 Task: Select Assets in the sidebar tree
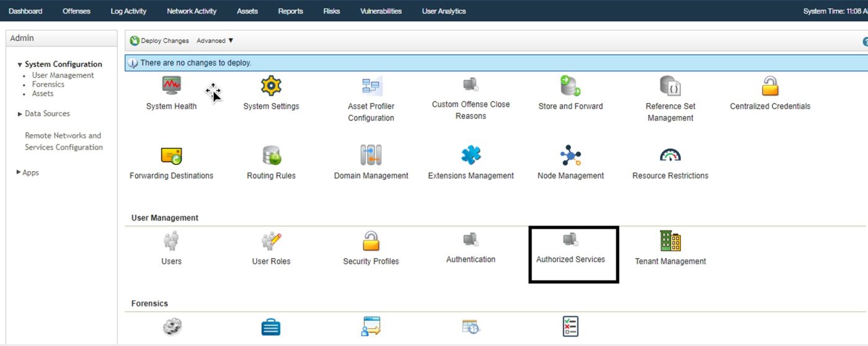tap(43, 94)
